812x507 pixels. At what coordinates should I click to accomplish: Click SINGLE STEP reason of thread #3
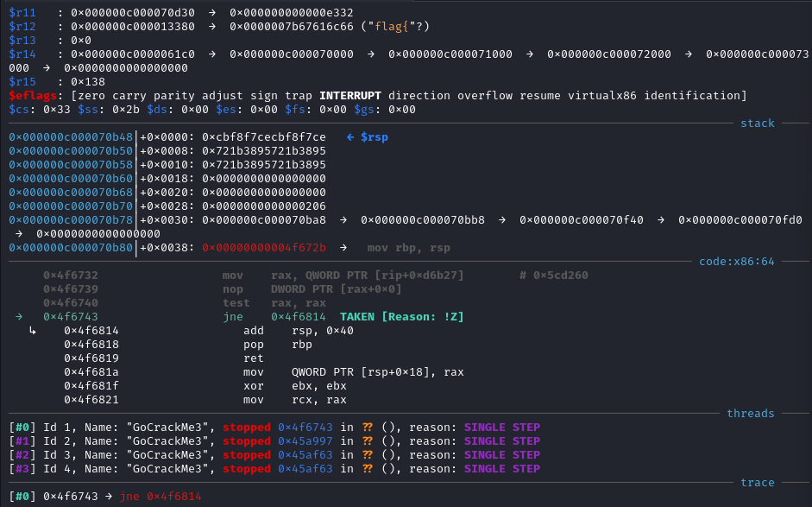pos(502,469)
